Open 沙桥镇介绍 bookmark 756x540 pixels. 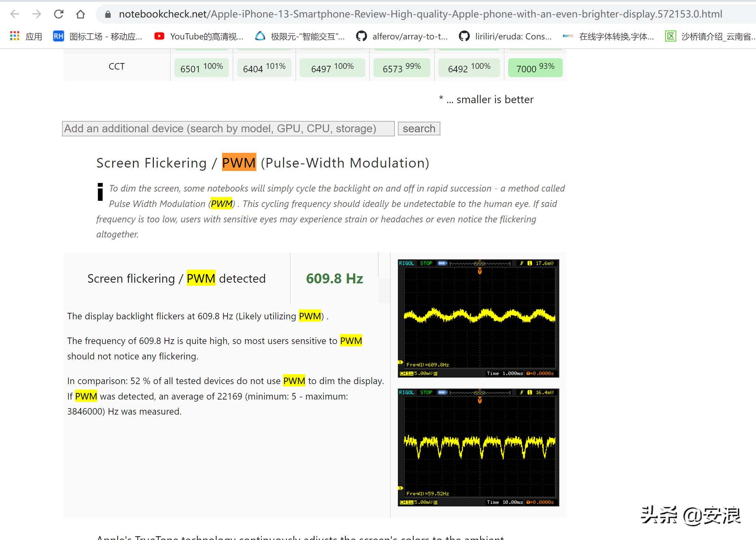click(x=710, y=36)
